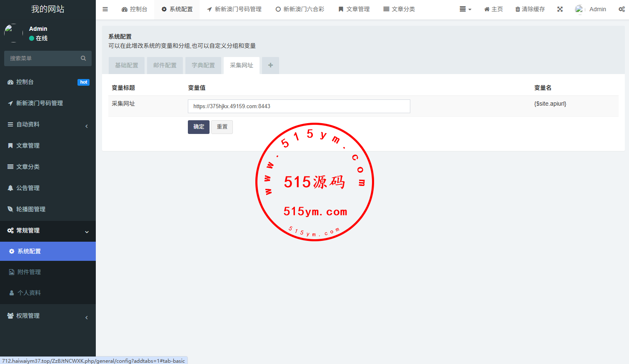
Task: Click the 重置 reset button
Action: [x=222, y=127]
